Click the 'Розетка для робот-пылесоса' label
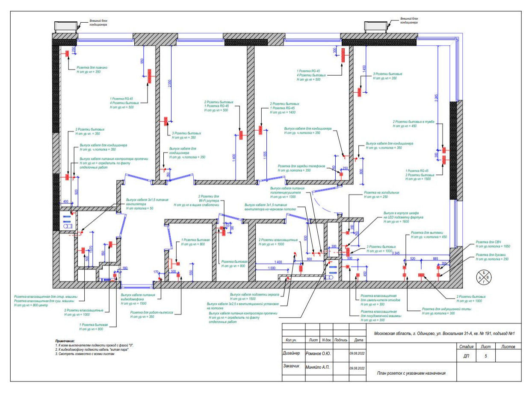The width and height of the screenshot is (532, 393). click(151, 312)
